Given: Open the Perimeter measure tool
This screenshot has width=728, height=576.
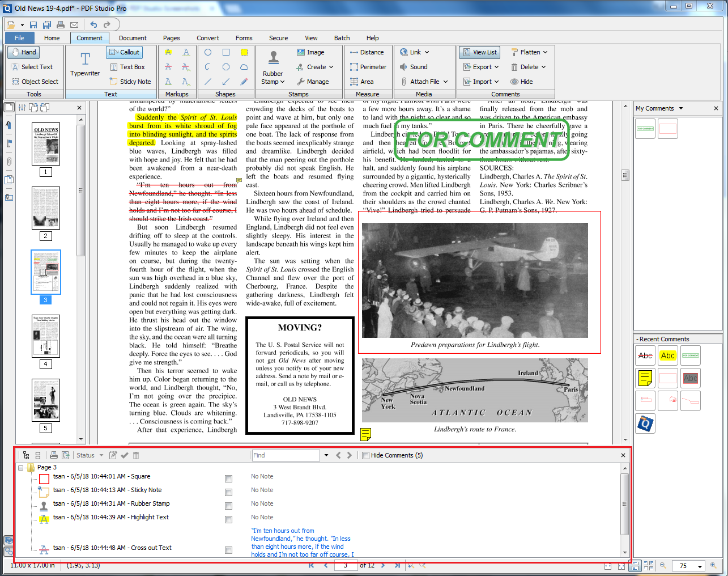Looking at the screenshot, I should (369, 66).
